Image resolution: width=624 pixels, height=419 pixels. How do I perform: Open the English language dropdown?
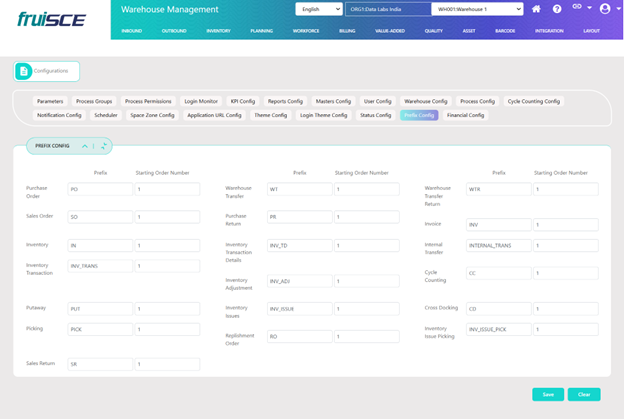(x=318, y=9)
